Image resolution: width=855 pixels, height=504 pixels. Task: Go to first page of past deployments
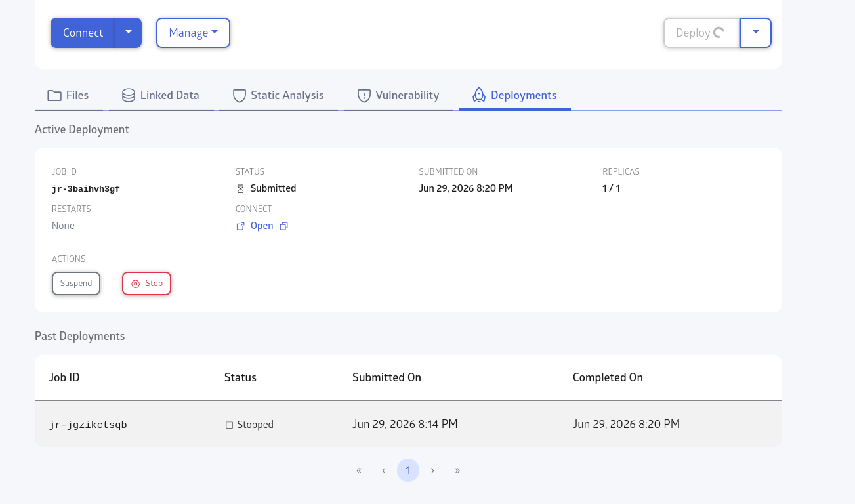[359, 471]
